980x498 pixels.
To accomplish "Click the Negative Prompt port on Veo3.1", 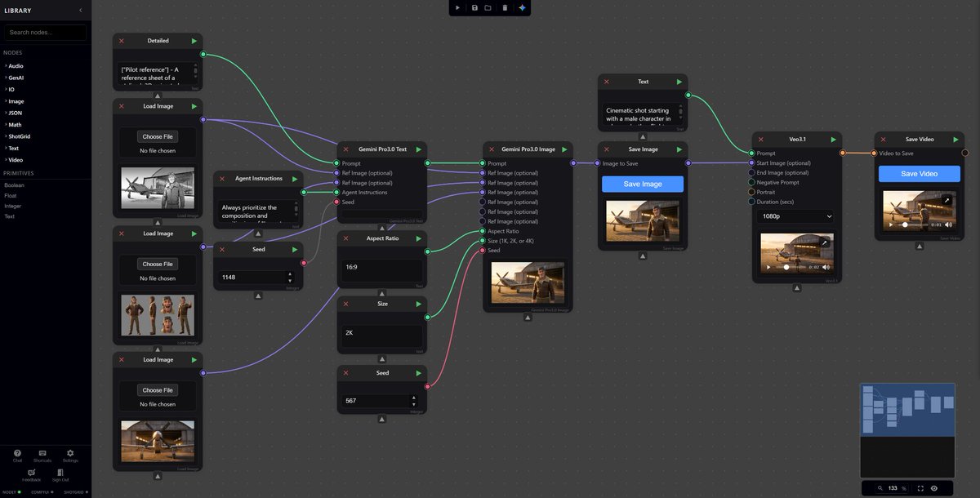I will [x=751, y=182].
